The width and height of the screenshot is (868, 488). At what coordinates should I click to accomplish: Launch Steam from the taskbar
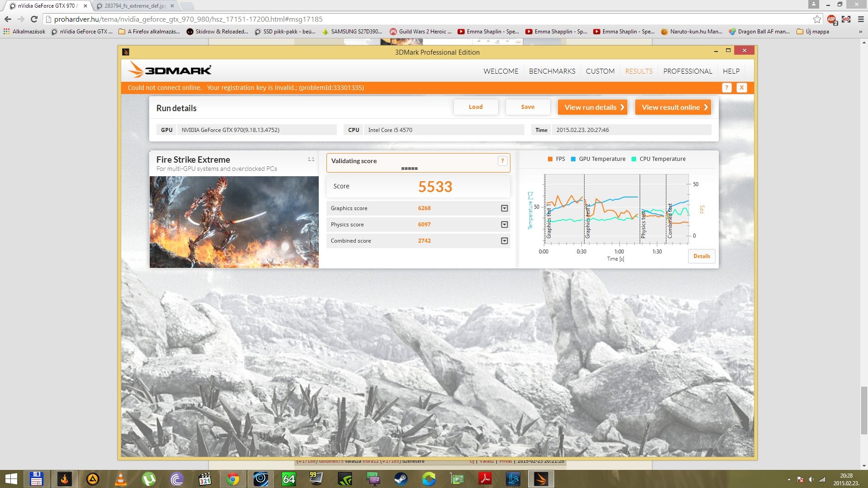(401, 479)
